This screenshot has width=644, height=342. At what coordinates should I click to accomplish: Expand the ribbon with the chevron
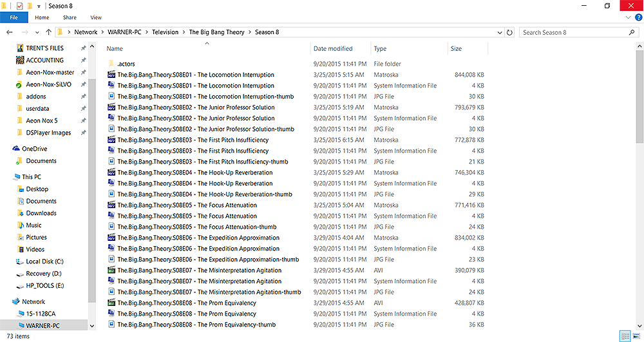click(628, 17)
